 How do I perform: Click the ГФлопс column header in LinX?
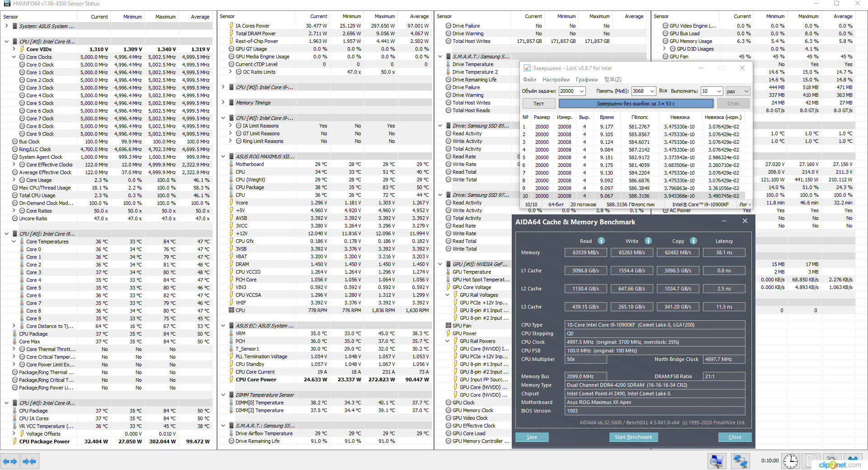[x=640, y=117]
